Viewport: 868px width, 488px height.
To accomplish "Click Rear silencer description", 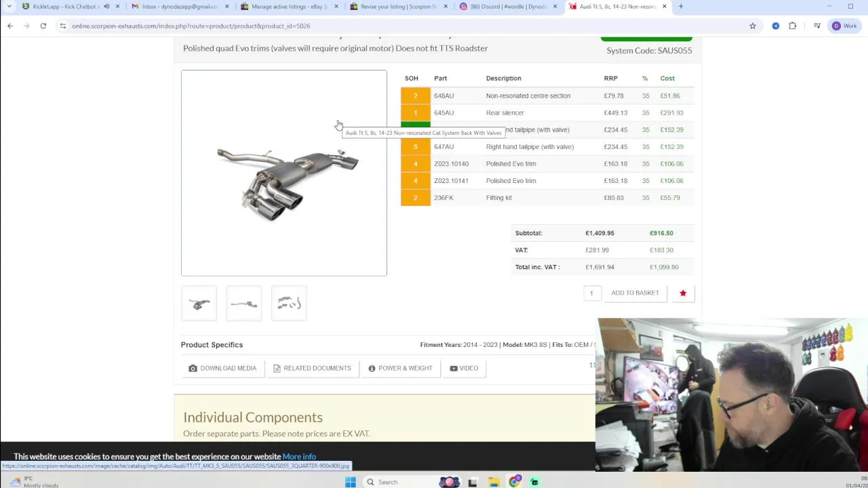I will coord(505,113).
